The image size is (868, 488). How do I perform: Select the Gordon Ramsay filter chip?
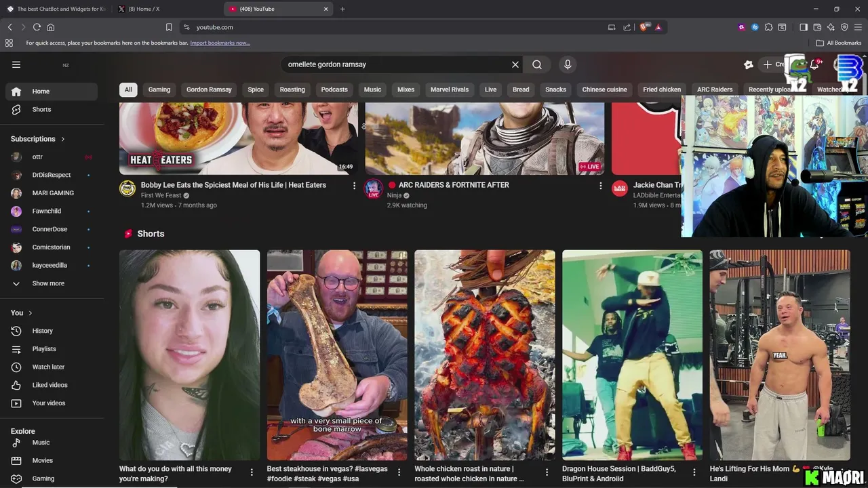point(209,89)
